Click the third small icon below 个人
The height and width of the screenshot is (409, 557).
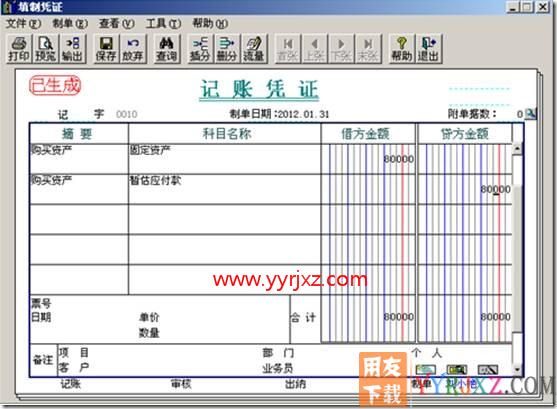click(x=488, y=370)
